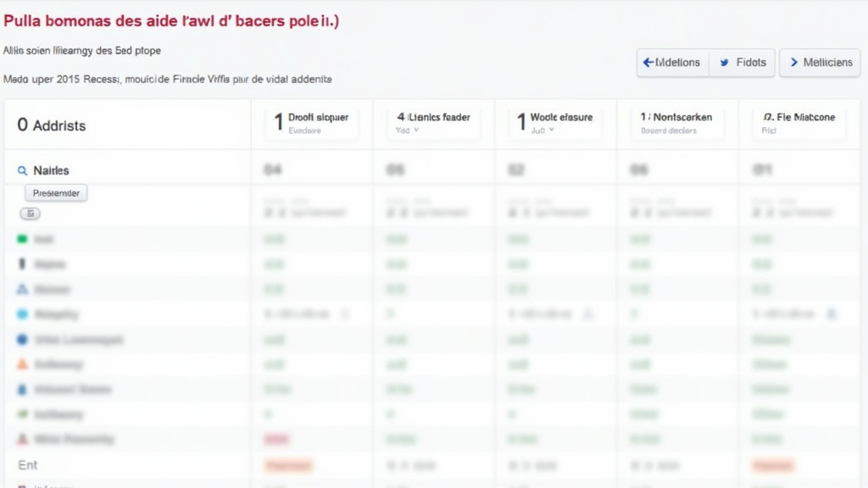Screen dimensions: 868x488
Task: Click the Mellicians button at top right
Action: click(820, 62)
